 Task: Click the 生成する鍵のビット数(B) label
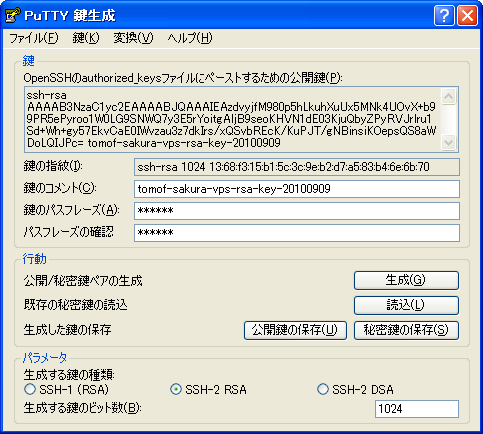point(83,408)
